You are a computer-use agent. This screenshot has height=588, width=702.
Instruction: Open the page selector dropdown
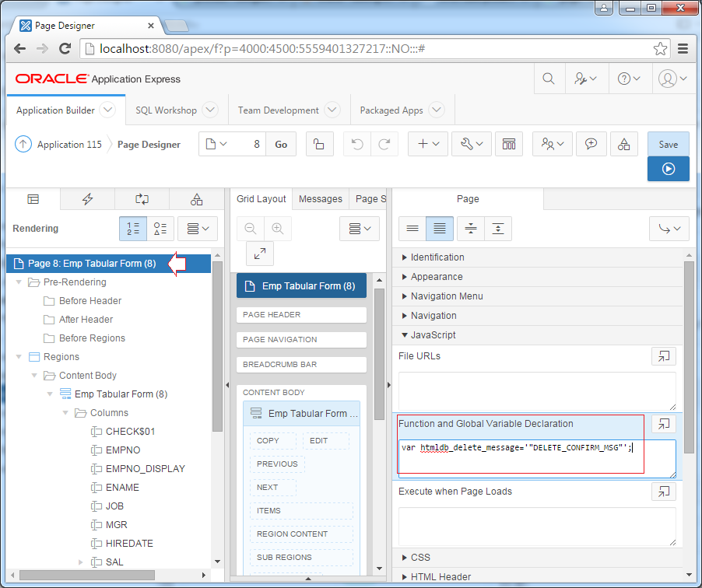[216, 144]
